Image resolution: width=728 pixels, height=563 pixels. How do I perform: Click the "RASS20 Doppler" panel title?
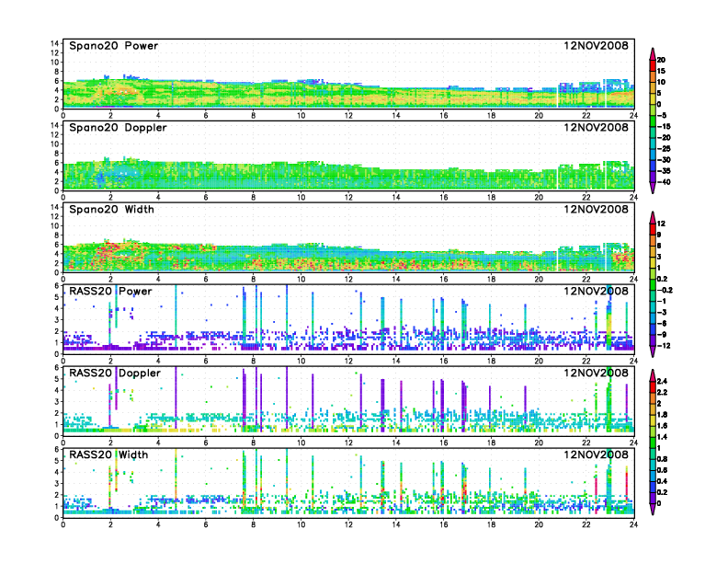point(115,373)
